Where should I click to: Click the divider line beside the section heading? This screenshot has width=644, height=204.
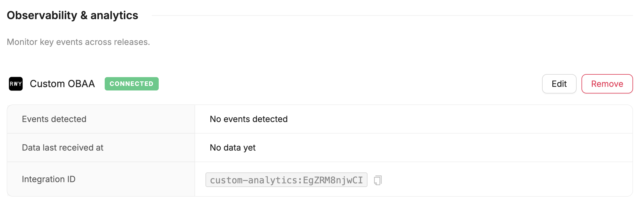391,15
